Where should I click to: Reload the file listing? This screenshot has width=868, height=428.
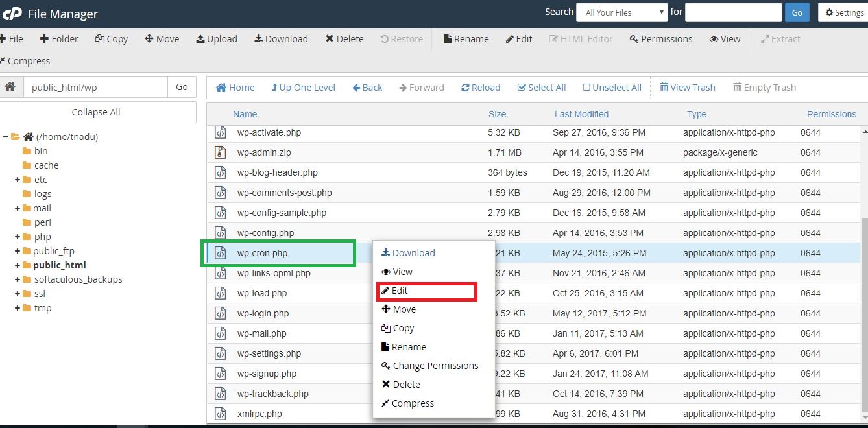click(481, 88)
